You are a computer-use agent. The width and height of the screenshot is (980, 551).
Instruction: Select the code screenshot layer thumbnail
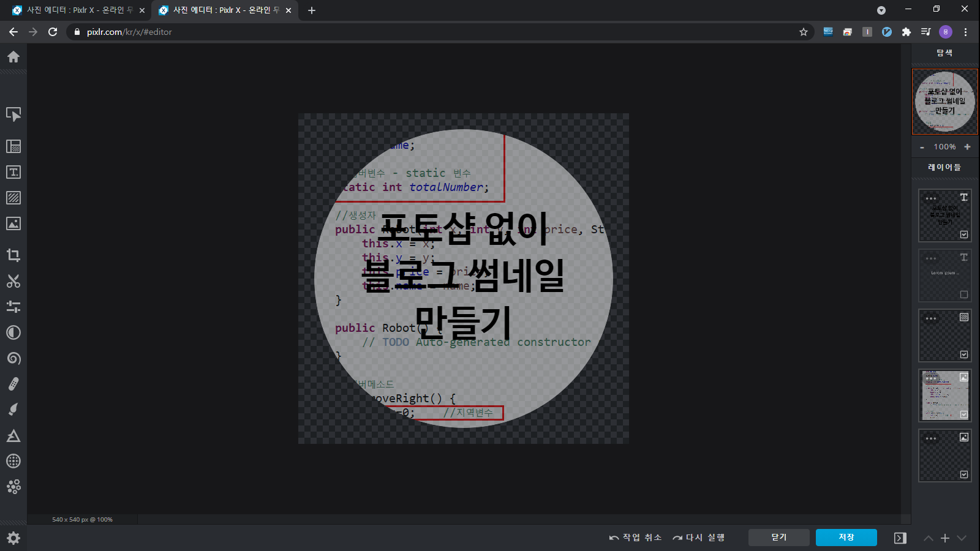(x=945, y=395)
